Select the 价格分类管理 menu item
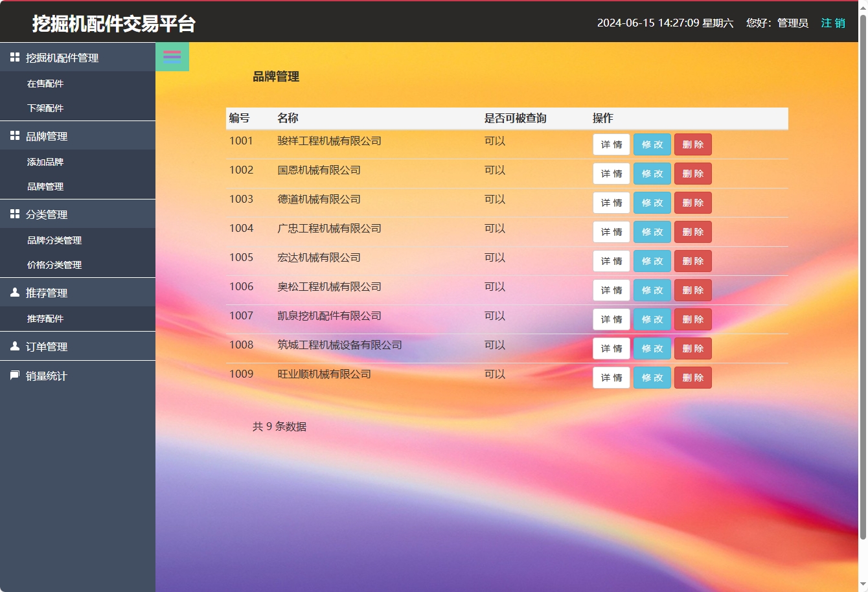The image size is (868, 592). [54, 265]
